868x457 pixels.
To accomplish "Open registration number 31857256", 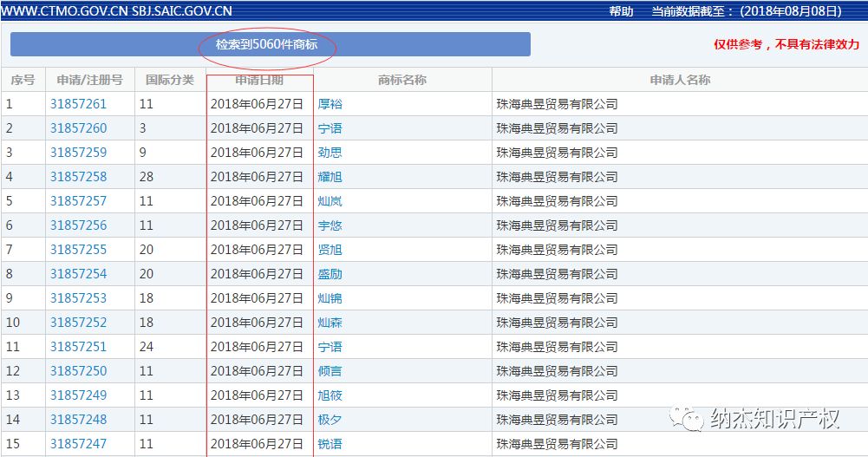I will (x=78, y=225).
